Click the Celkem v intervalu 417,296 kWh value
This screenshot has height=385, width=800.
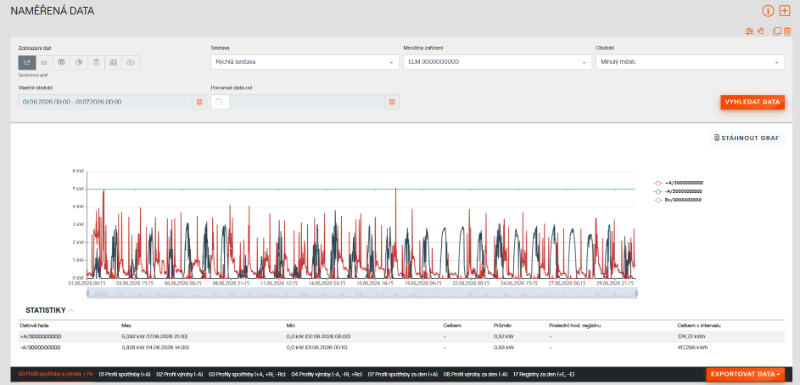pos(693,348)
